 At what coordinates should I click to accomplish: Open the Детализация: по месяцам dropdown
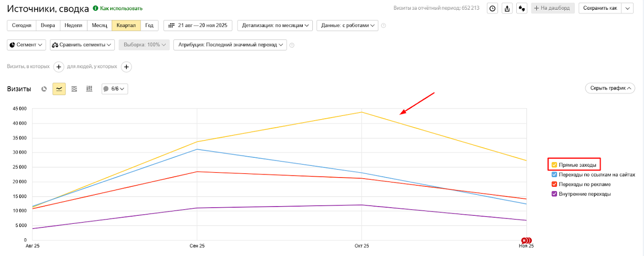point(276,25)
